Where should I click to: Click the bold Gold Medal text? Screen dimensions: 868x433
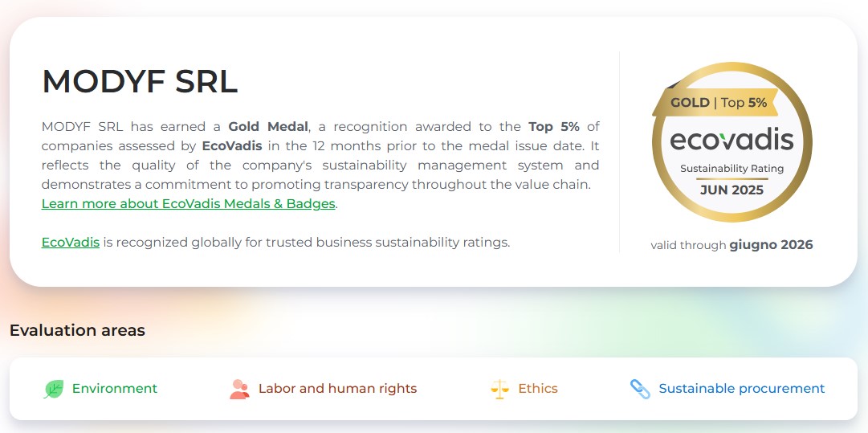tap(268, 127)
